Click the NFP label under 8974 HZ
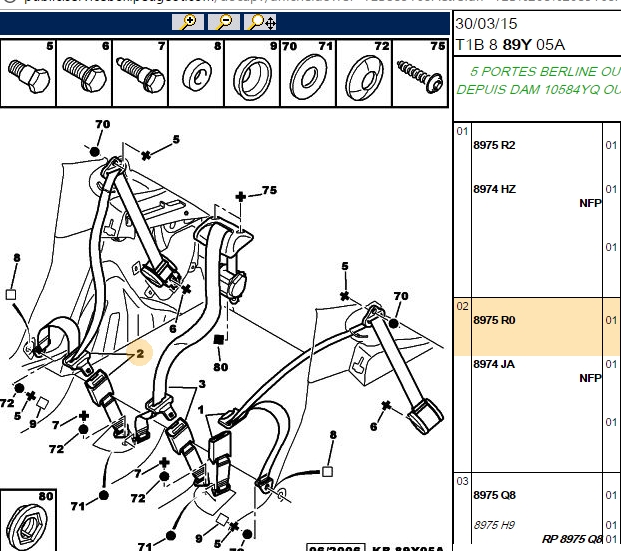Image resolution: width=621 pixels, height=551 pixels. point(590,203)
